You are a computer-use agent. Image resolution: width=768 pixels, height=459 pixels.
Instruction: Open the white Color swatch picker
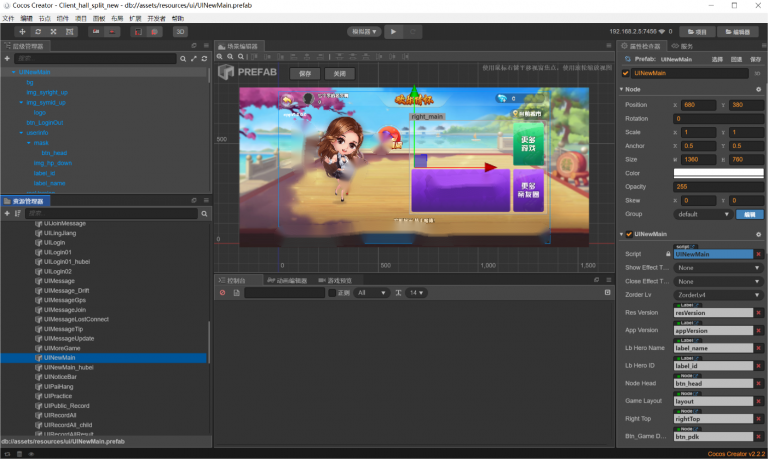coord(719,173)
